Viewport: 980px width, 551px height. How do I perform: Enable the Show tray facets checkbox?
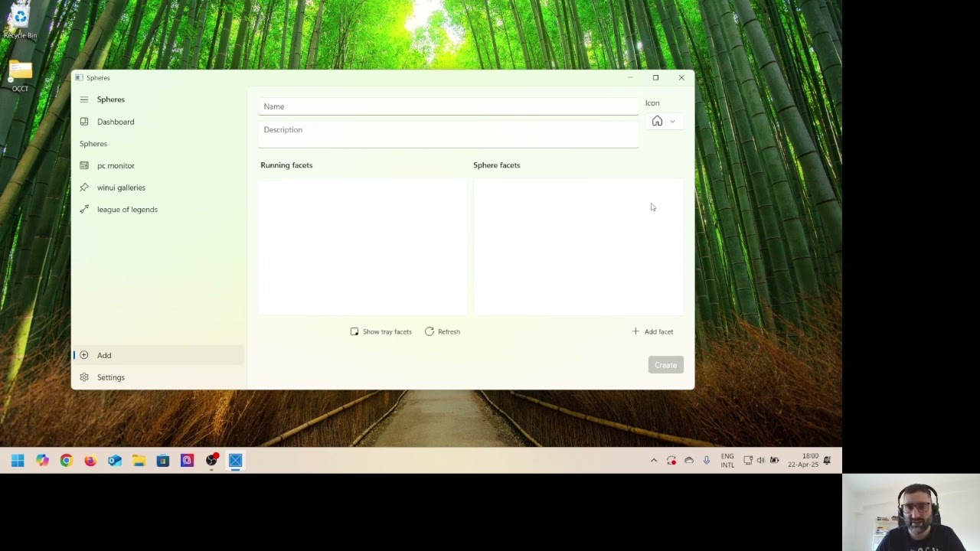tap(381, 331)
